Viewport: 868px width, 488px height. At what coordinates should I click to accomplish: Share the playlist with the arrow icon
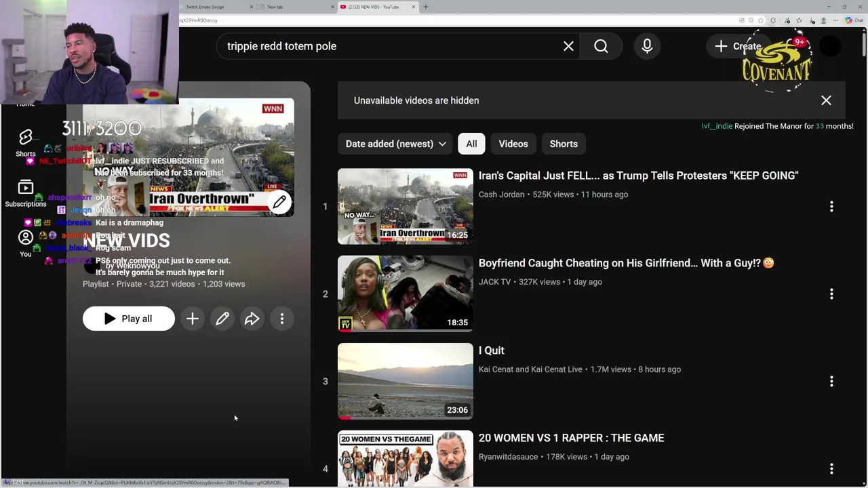252,319
